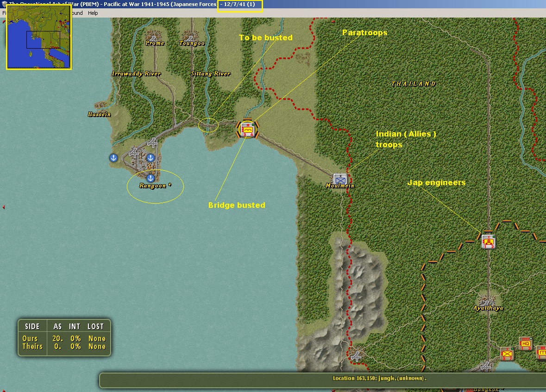Click the '20.' air superiority value
The width and height of the screenshot is (546, 392).
point(58,338)
